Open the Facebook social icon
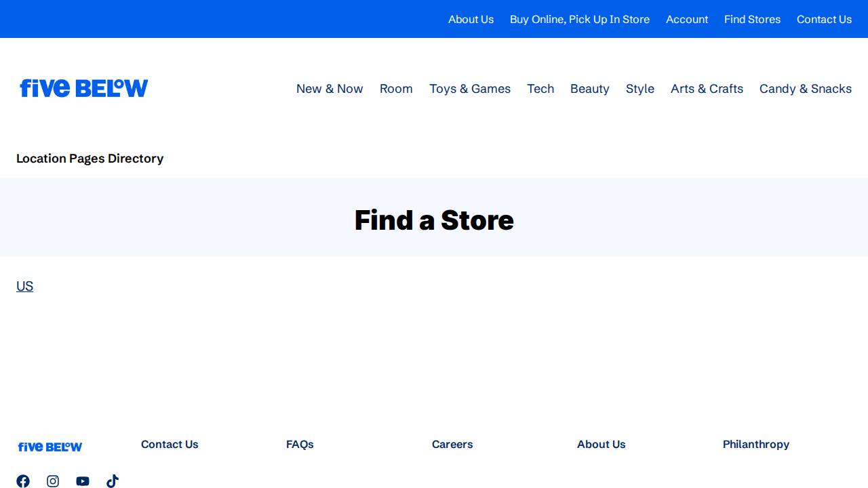This screenshot has height=488, width=868. [x=23, y=481]
